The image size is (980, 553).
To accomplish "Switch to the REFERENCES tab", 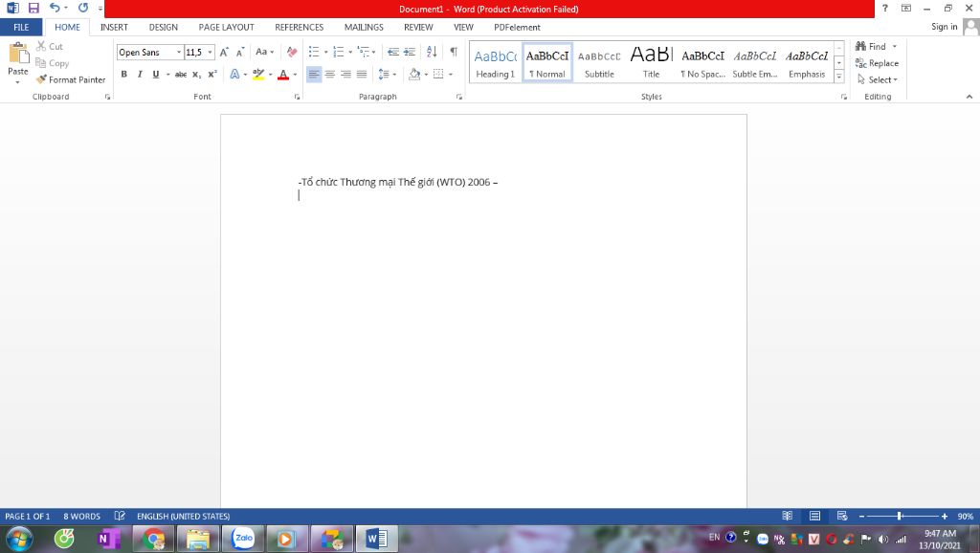I will point(300,27).
